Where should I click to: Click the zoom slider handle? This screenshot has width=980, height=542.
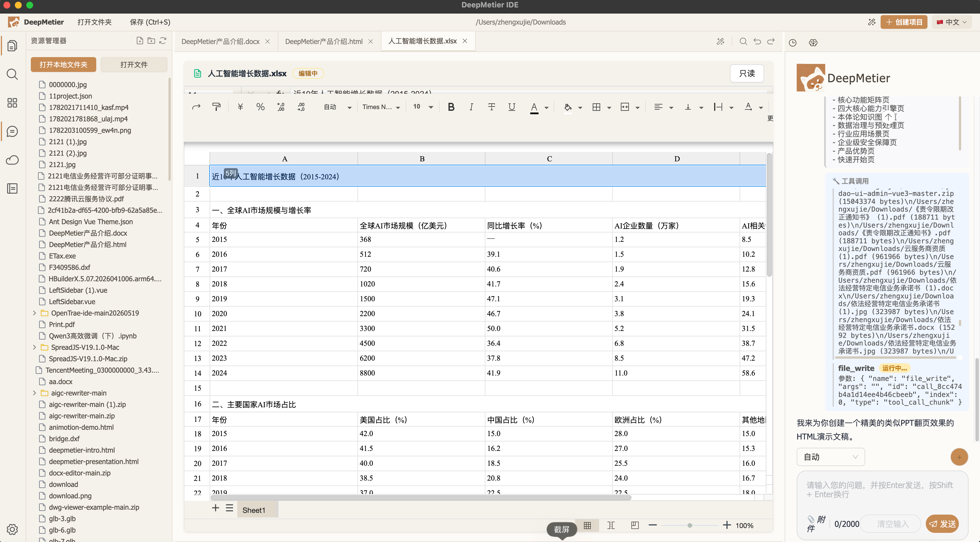pyautogui.click(x=689, y=525)
